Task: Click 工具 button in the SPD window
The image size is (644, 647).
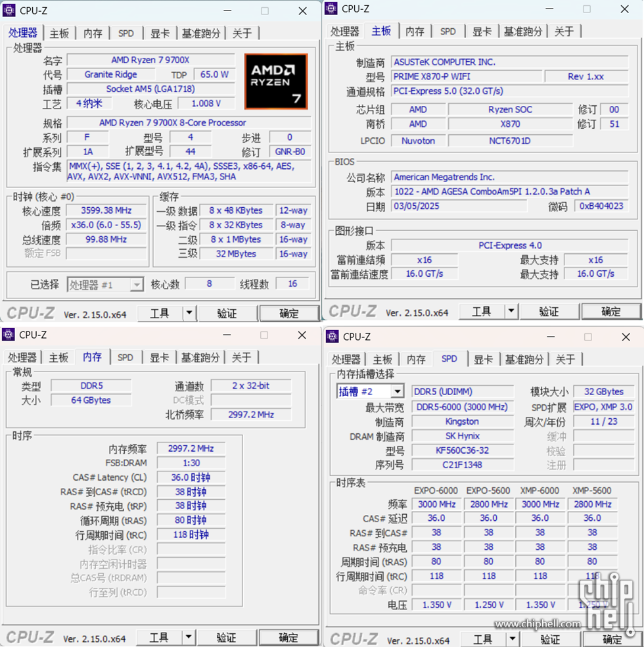Action: 482,639
